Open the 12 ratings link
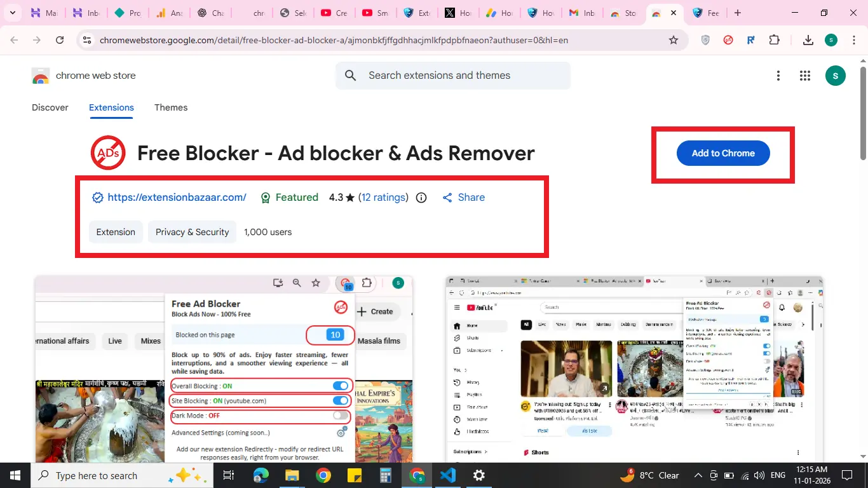The width and height of the screenshot is (868, 488). (383, 198)
